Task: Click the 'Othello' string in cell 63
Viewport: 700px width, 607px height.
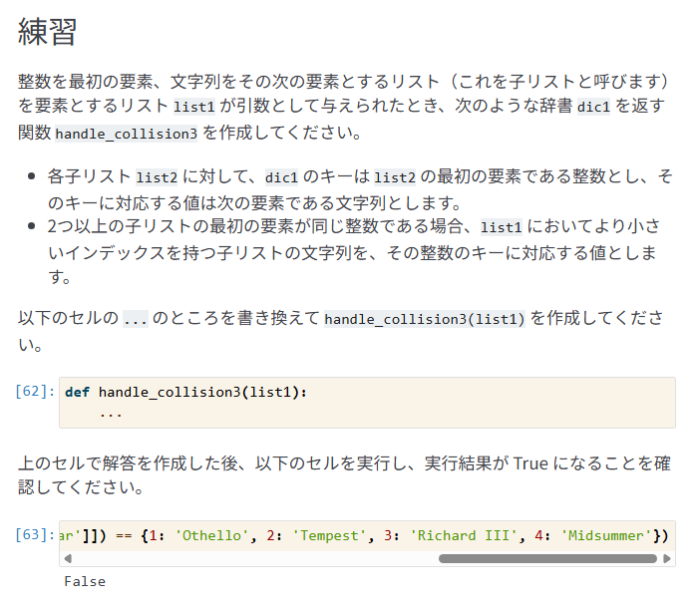Action: coord(209,535)
